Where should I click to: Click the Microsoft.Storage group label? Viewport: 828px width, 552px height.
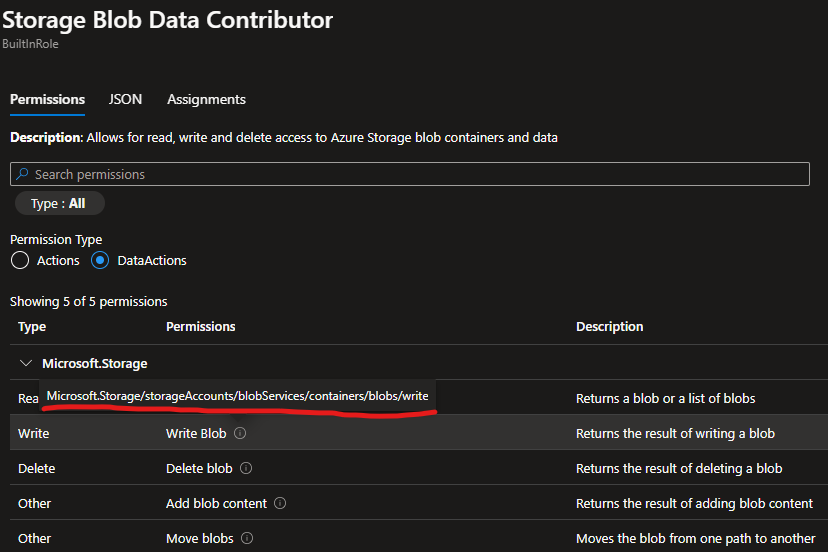pos(95,363)
